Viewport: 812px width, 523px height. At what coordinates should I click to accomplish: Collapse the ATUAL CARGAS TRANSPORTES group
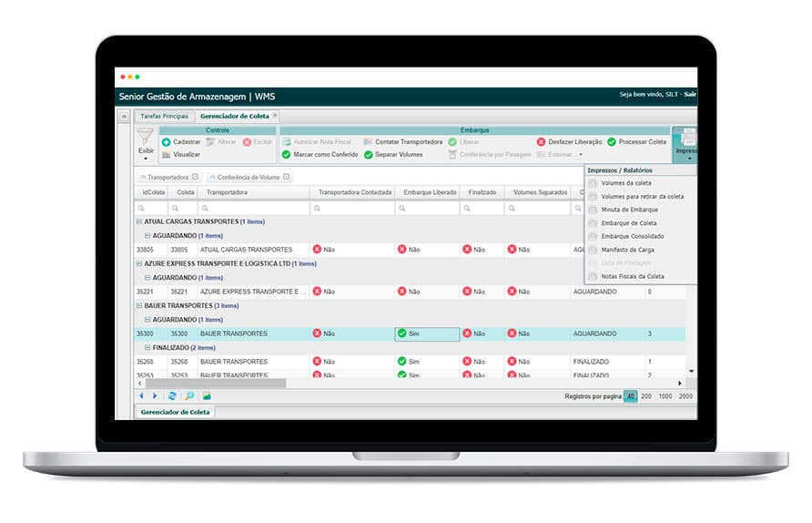coord(139,221)
